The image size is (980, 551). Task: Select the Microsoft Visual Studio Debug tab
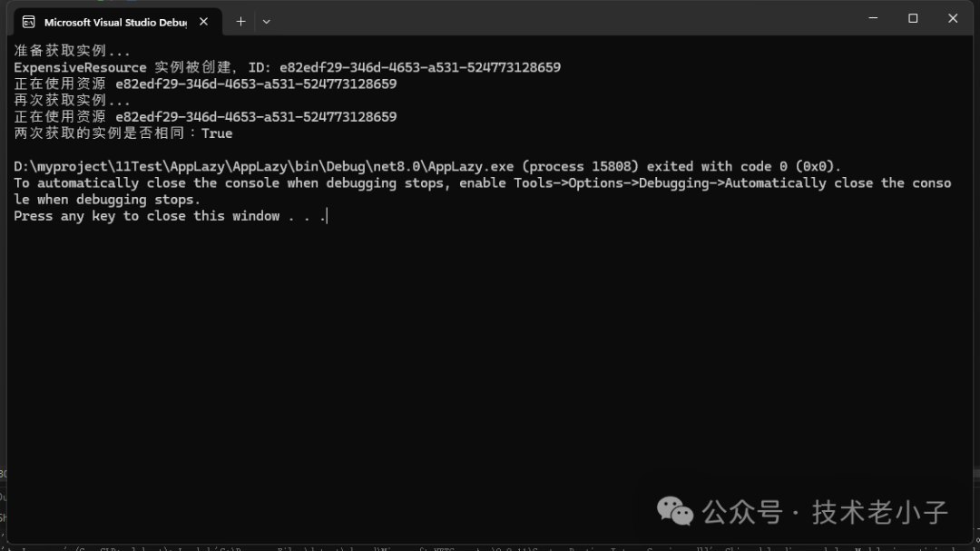tap(114, 22)
